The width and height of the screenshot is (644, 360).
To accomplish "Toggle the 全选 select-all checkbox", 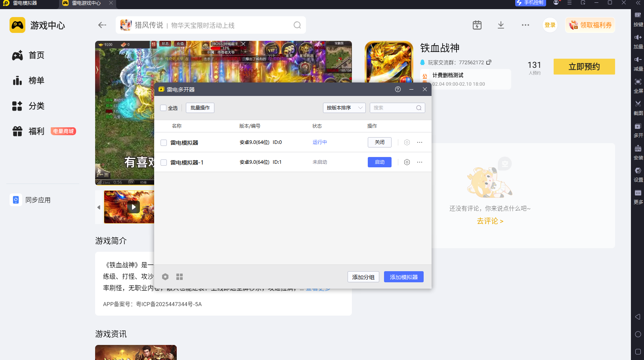I will click(x=163, y=108).
